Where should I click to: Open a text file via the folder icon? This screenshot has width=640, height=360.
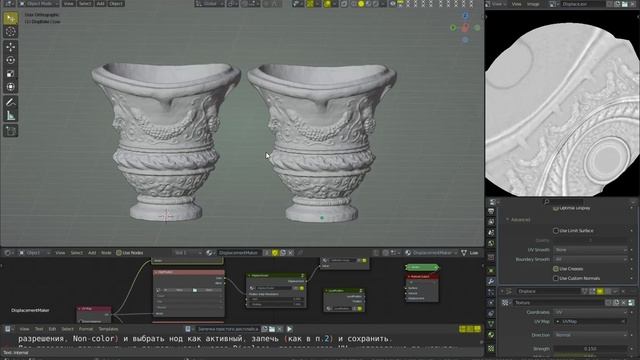pos(272,329)
